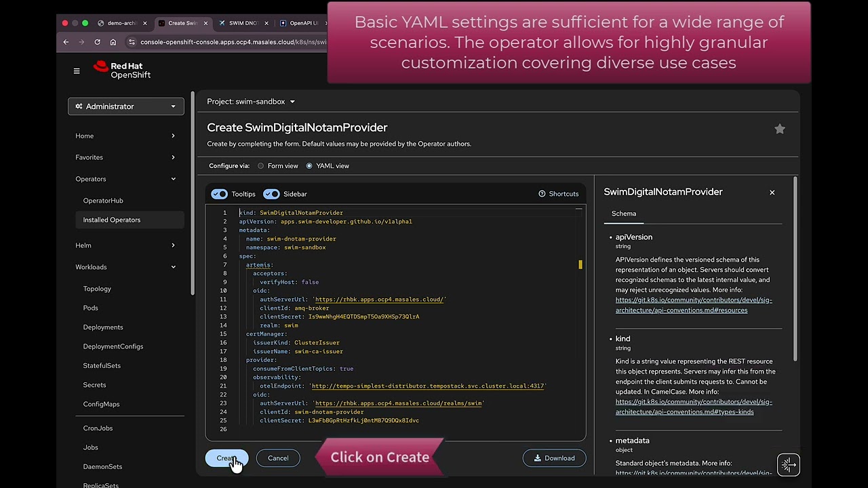
Task: Collapse the Operators navigation section
Action: pyautogui.click(x=125, y=179)
